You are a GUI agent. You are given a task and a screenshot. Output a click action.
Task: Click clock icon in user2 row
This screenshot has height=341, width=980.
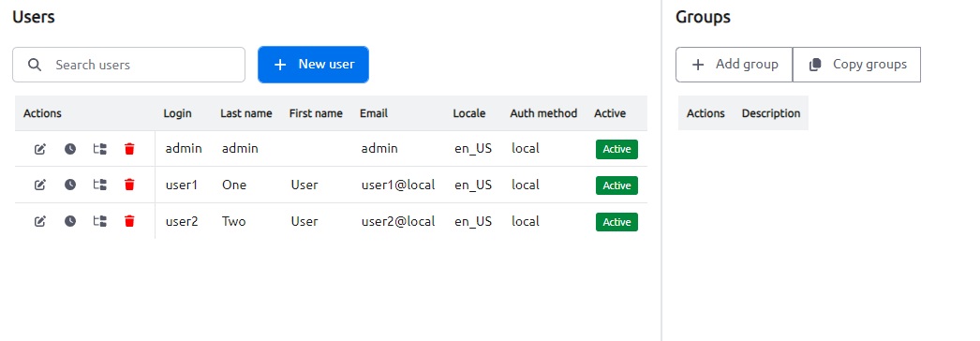(70, 221)
